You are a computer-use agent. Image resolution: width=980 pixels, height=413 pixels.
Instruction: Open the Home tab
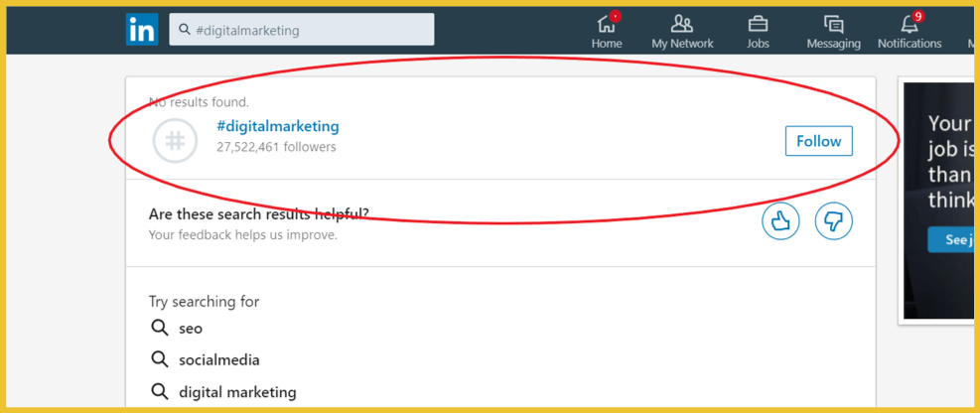pos(607,31)
